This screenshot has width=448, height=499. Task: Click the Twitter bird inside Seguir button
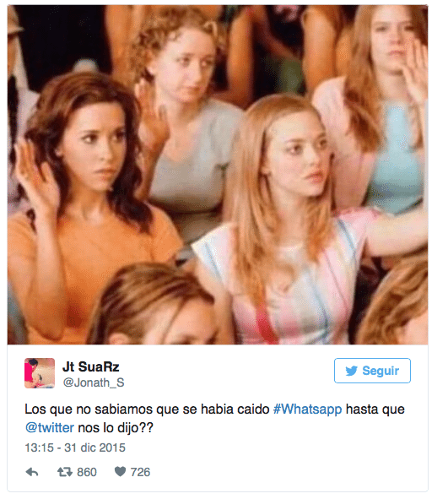point(351,371)
